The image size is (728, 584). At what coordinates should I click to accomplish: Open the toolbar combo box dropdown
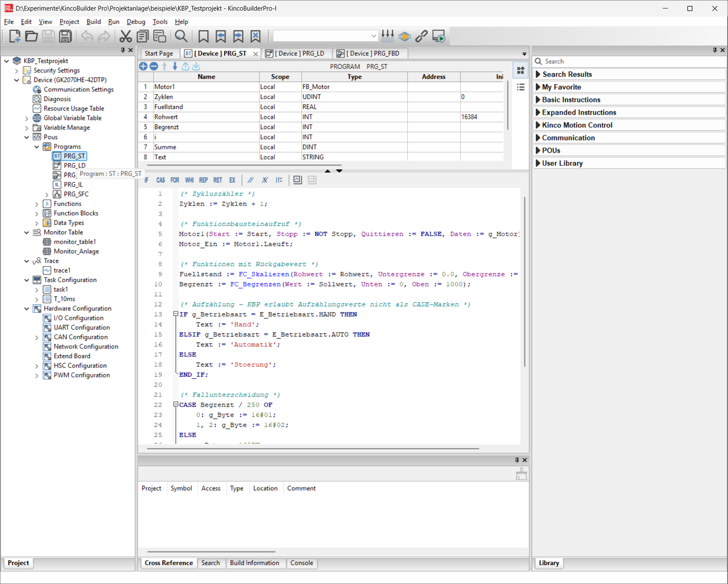(x=373, y=36)
